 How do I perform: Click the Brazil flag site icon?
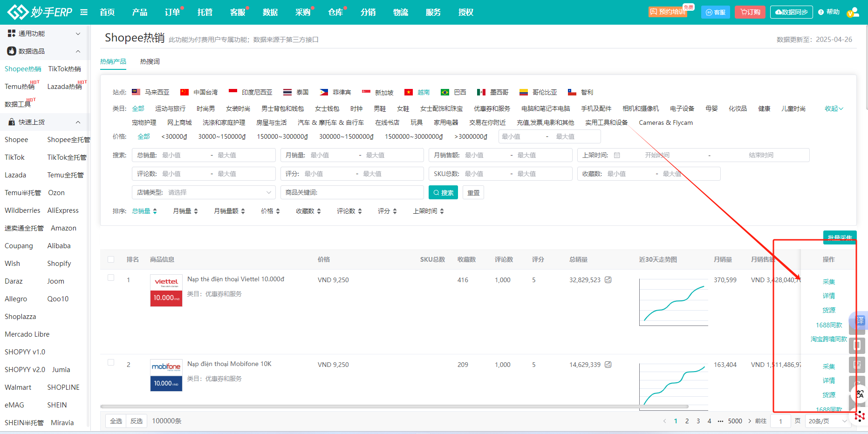[445, 92]
